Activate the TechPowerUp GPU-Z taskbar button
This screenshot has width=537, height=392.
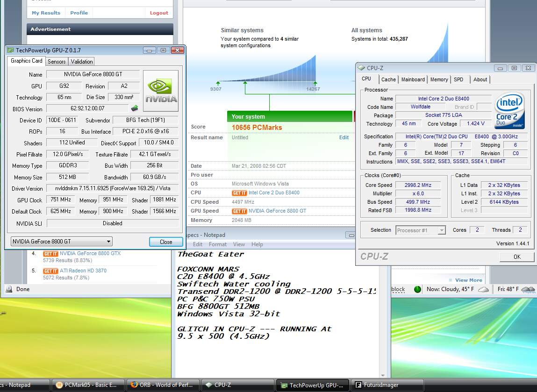(313, 385)
